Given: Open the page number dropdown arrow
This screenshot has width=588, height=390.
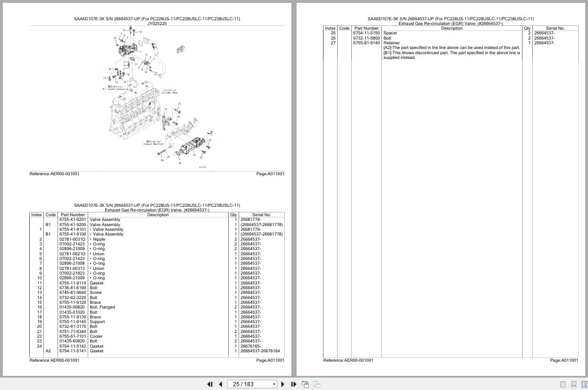Looking at the screenshot, I should pos(274,384).
